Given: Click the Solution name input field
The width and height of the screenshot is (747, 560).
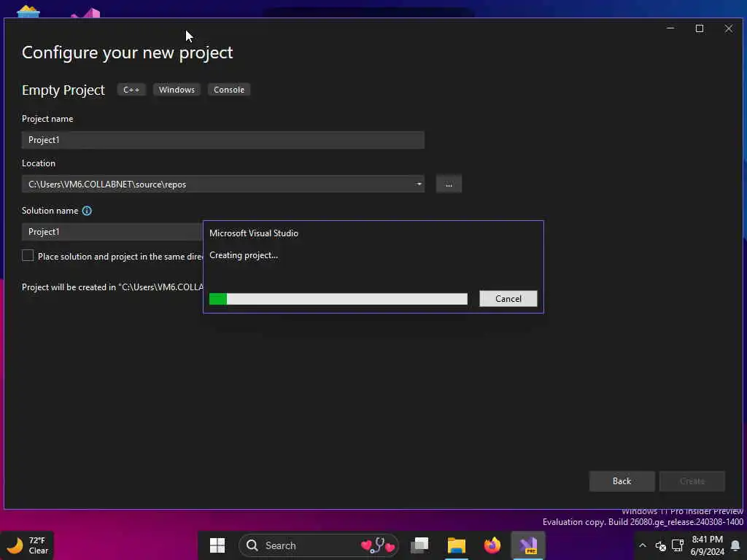Looking at the screenshot, I should point(112,232).
